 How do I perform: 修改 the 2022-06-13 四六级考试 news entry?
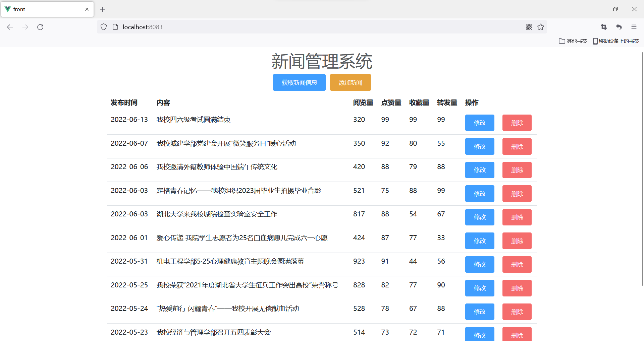click(479, 123)
